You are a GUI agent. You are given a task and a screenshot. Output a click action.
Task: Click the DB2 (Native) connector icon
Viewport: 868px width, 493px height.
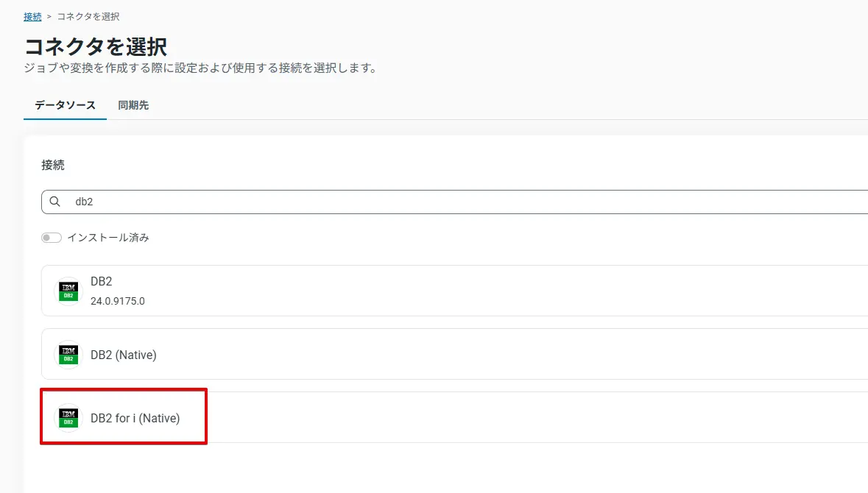pyautogui.click(x=68, y=354)
